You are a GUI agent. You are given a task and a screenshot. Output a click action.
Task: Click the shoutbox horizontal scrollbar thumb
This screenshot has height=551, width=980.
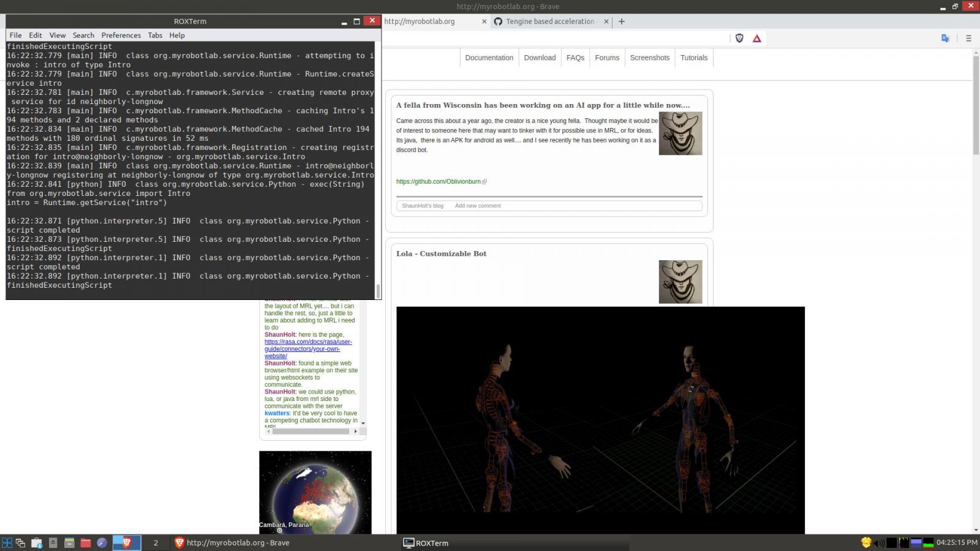point(311,431)
